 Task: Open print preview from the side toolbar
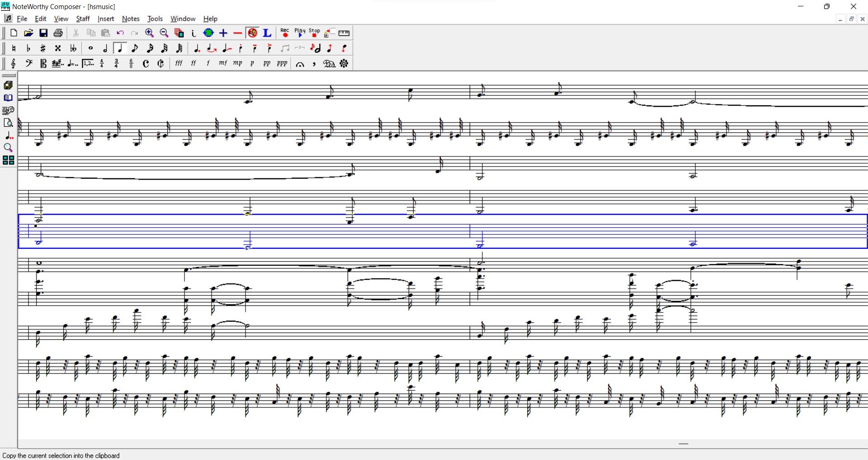(8, 123)
